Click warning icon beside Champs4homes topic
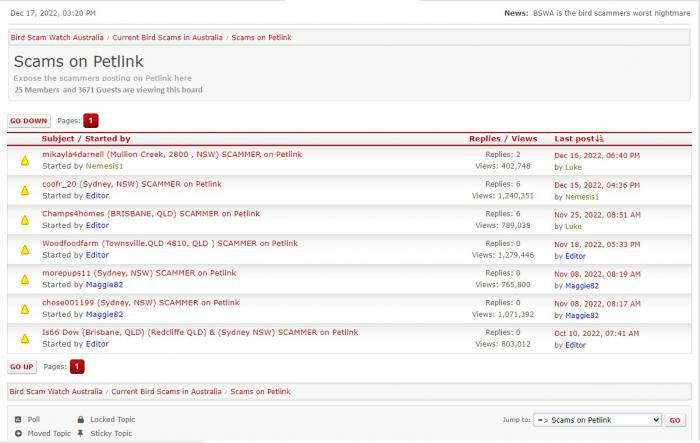 25,219
